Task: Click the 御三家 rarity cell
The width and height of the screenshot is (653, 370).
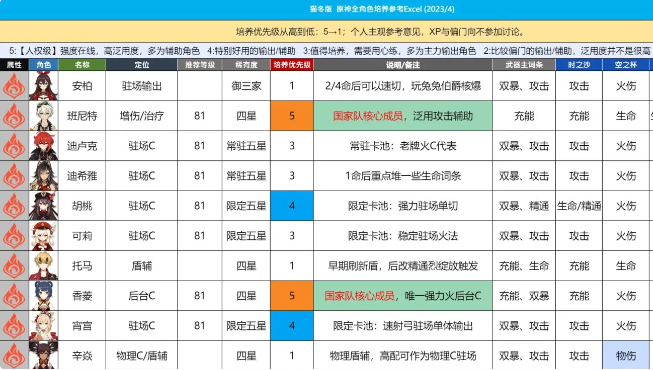Action: [x=246, y=86]
